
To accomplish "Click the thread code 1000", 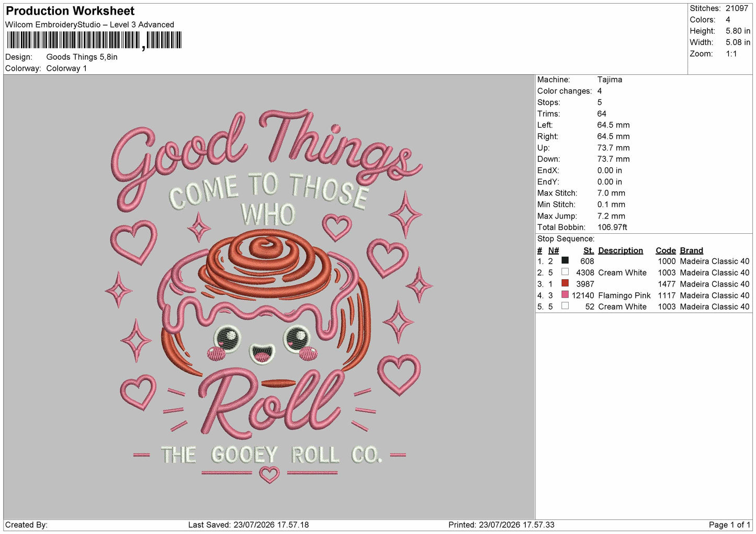I will coord(667,261).
